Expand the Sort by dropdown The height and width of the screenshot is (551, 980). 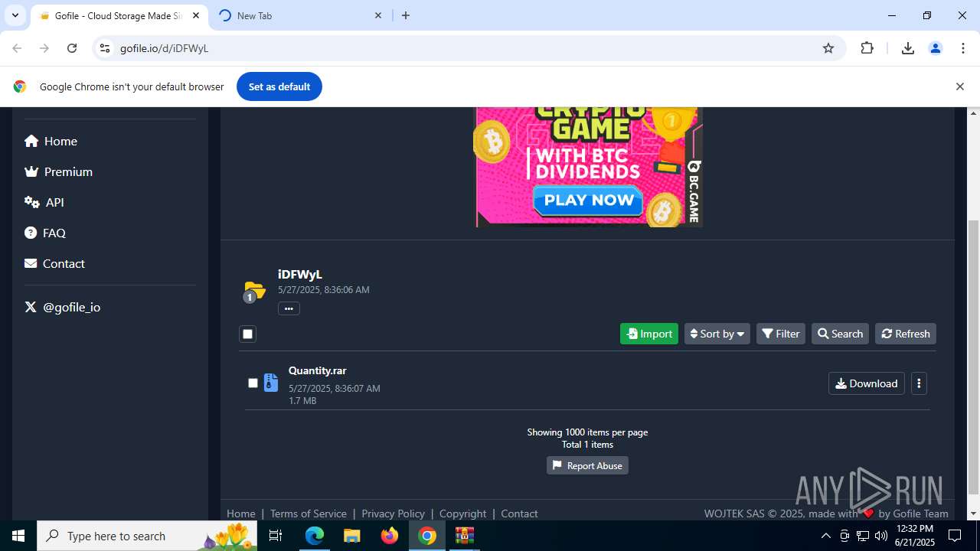coord(717,334)
